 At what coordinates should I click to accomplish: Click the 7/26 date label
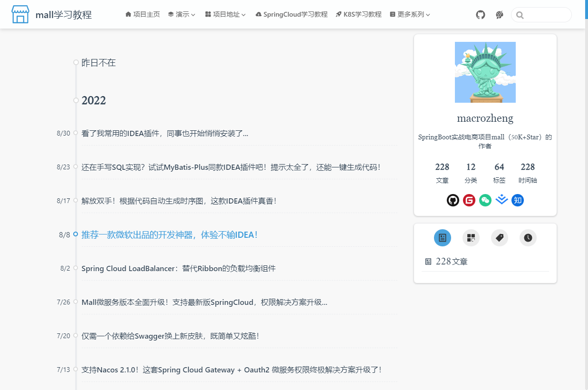63,302
